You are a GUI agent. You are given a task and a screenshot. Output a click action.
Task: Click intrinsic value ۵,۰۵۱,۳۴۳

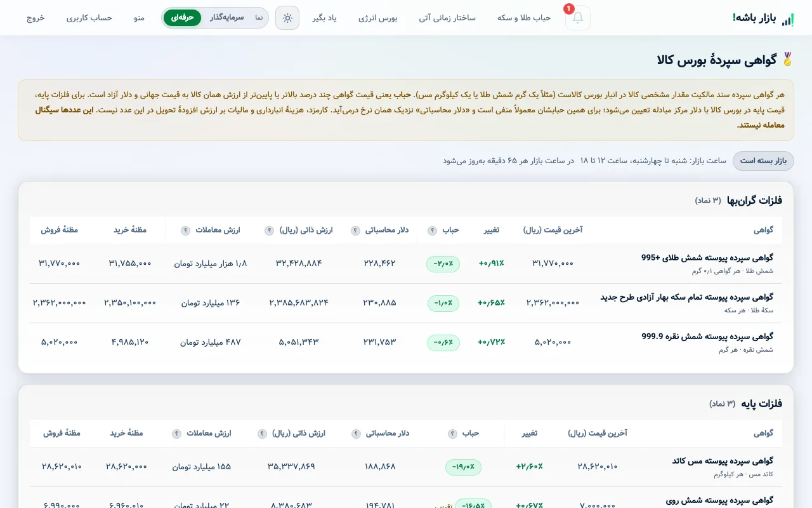[x=299, y=342]
